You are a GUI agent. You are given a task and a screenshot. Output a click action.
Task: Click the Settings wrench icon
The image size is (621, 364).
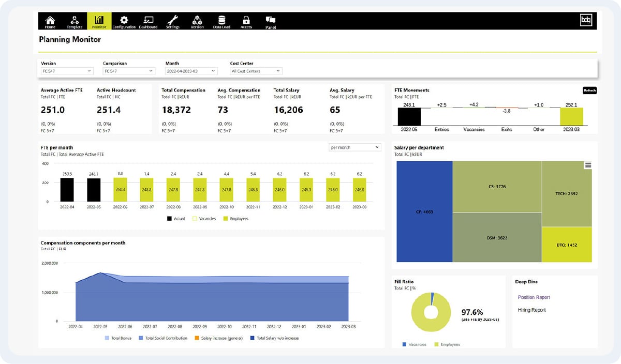[172, 21]
